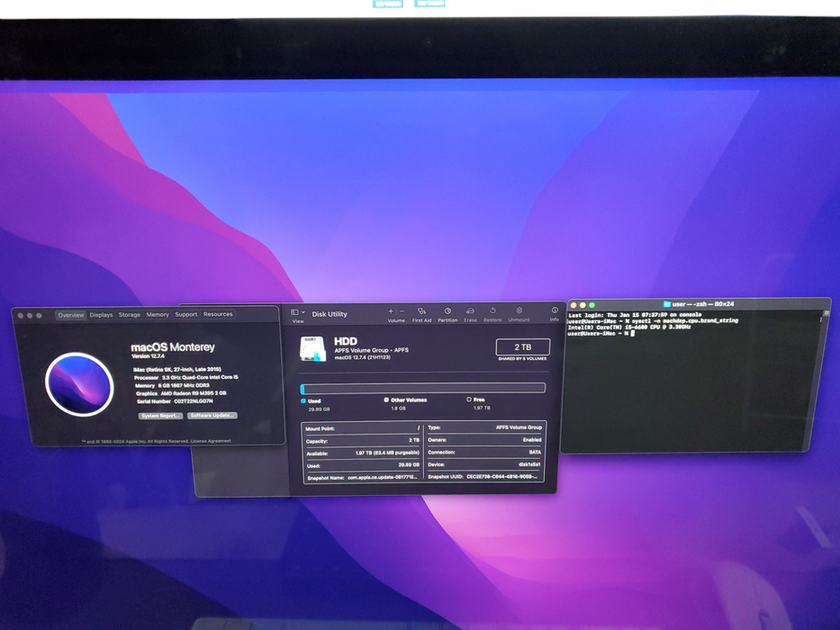The height and width of the screenshot is (630, 840).
Task: Expand the View dropdown chevron in Disk Utility
Action: [x=303, y=312]
